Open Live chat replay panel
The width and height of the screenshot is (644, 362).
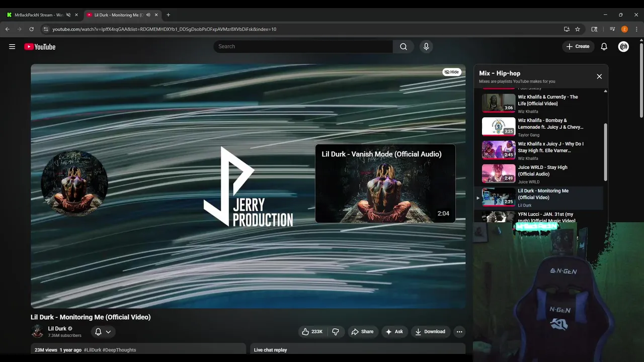click(358, 349)
